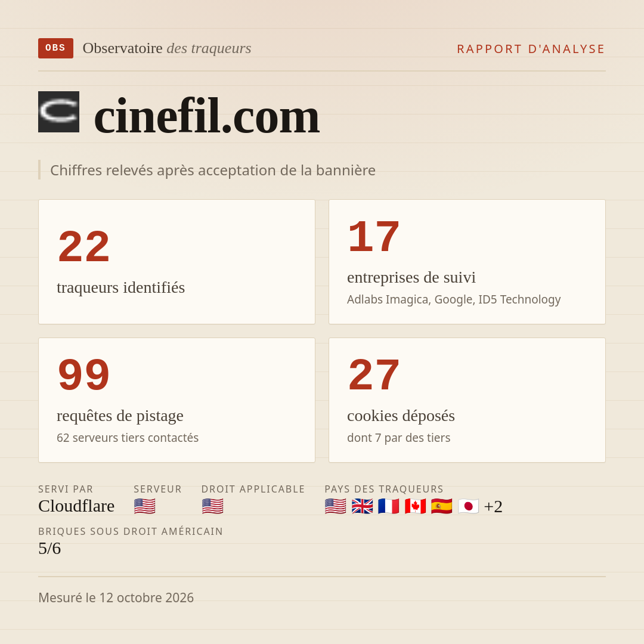Viewport: 644px width, 644px height.
Task: Click the US flag in Pays des traqueurs
Action: pos(335,506)
